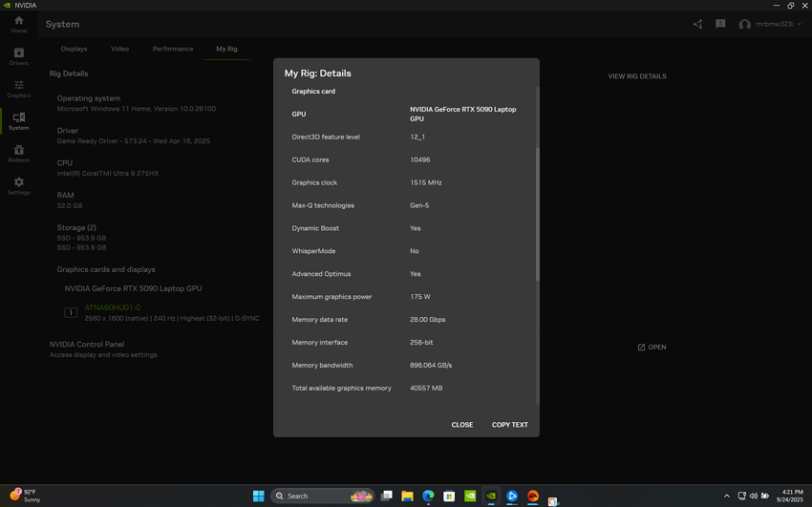
Task: Open Microsoft Edge from the taskbar
Action: tap(428, 496)
